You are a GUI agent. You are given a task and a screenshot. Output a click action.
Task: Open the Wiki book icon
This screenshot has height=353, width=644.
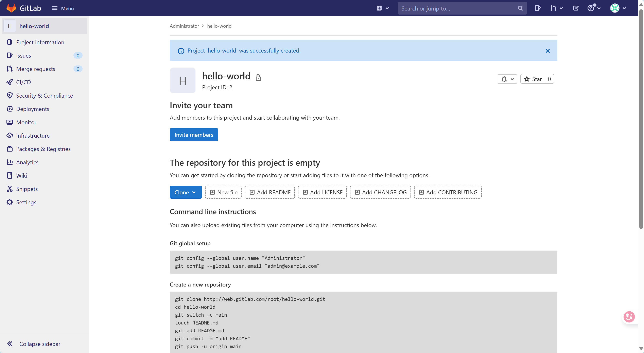click(10, 176)
